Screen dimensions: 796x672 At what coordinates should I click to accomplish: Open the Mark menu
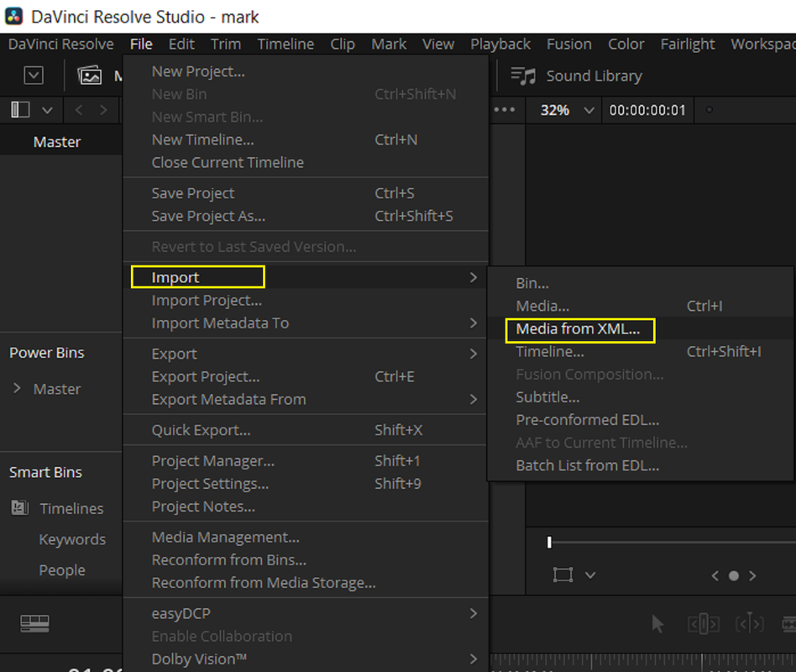389,45
